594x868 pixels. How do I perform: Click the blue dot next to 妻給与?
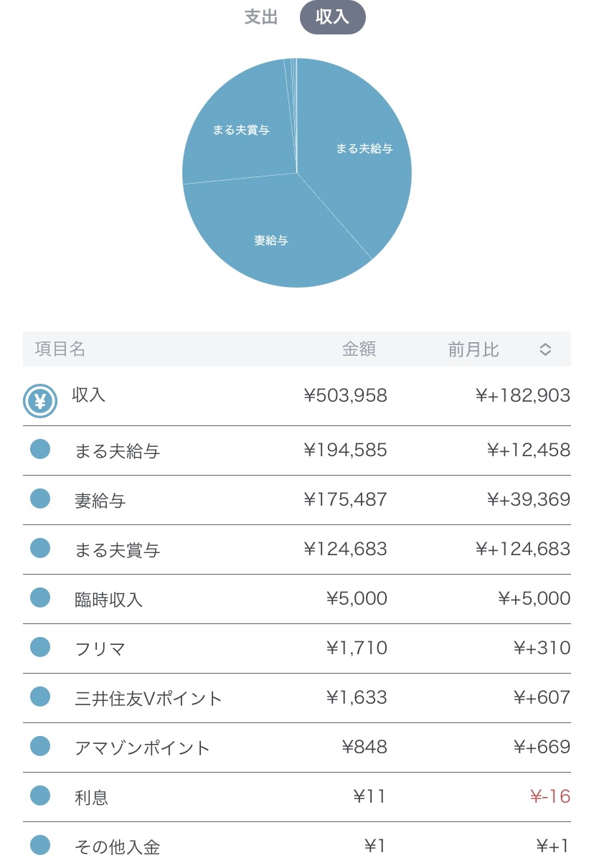(40, 499)
